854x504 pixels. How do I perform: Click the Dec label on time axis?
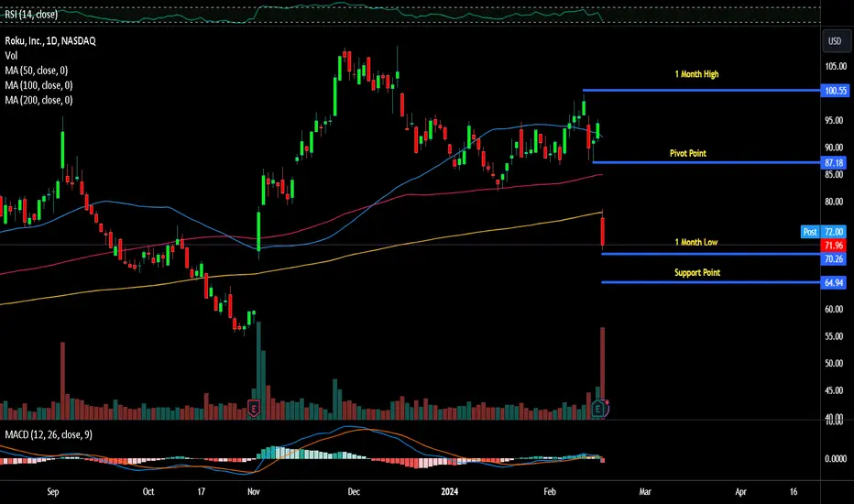coord(354,491)
